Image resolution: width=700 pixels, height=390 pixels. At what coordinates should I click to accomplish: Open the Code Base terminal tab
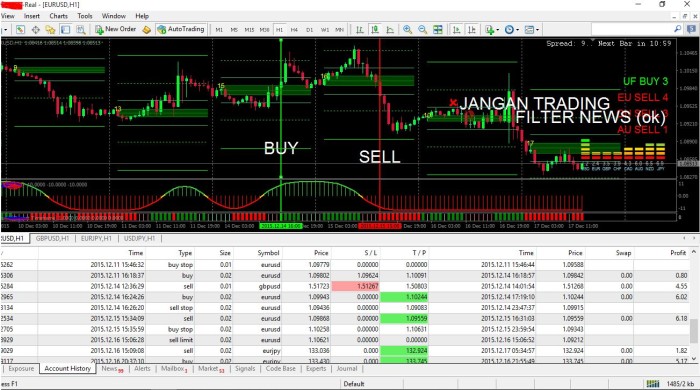(280, 369)
